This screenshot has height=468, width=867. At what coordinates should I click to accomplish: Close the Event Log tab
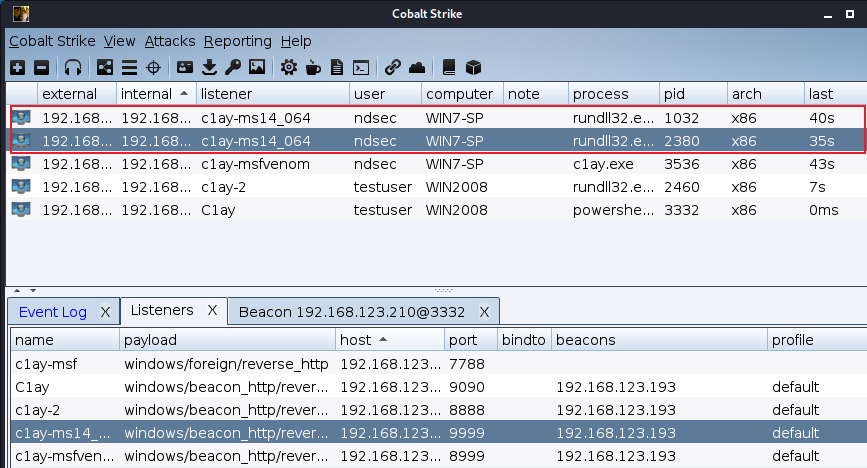tap(105, 312)
